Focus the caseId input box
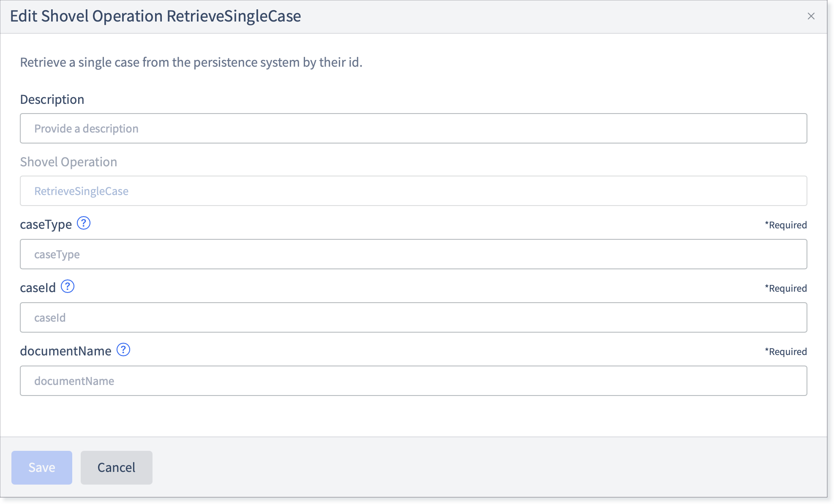 [413, 317]
